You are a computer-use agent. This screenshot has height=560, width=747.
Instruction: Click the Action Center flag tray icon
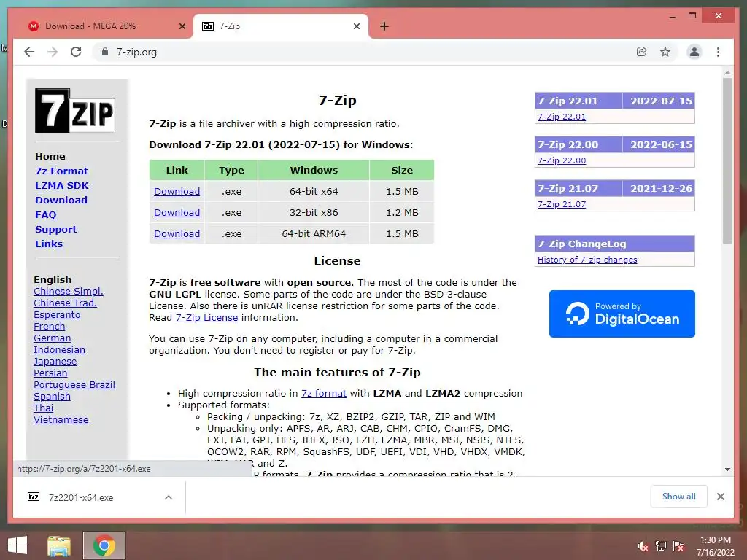click(x=678, y=546)
